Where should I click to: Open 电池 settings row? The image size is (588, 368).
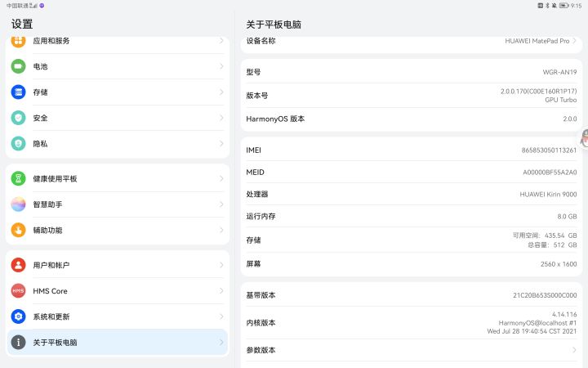click(x=118, y=66)
